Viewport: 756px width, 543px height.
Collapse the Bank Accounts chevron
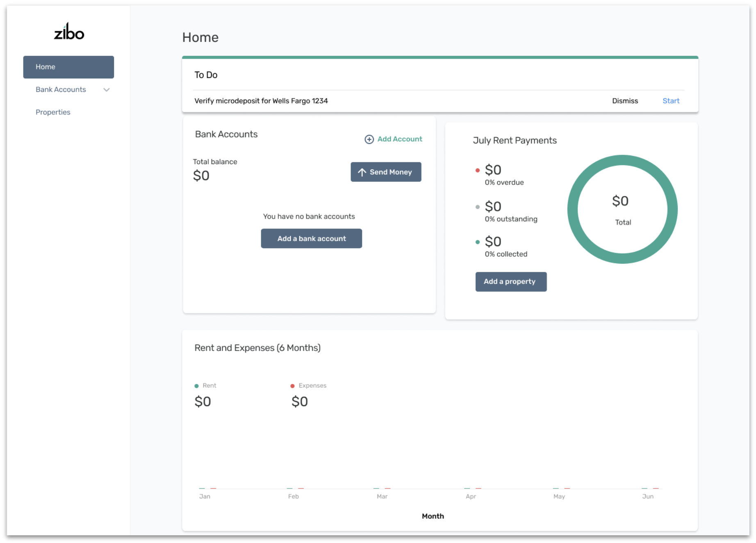point(107,89)
